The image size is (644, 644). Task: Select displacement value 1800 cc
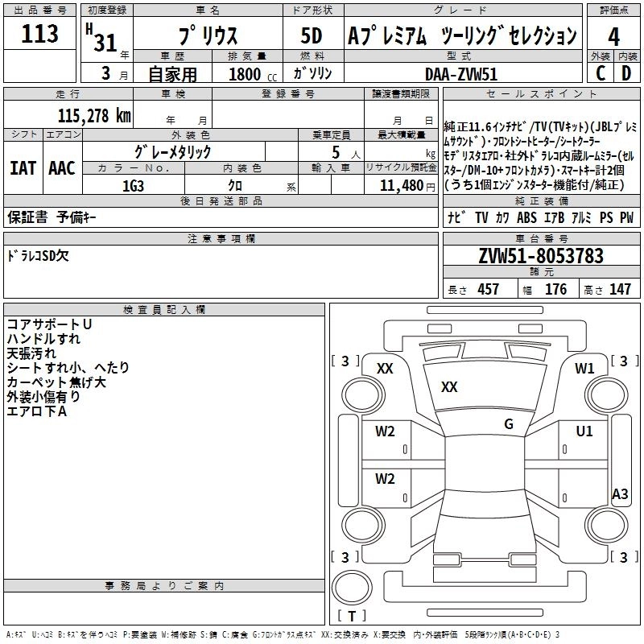(x=253, y=74)
